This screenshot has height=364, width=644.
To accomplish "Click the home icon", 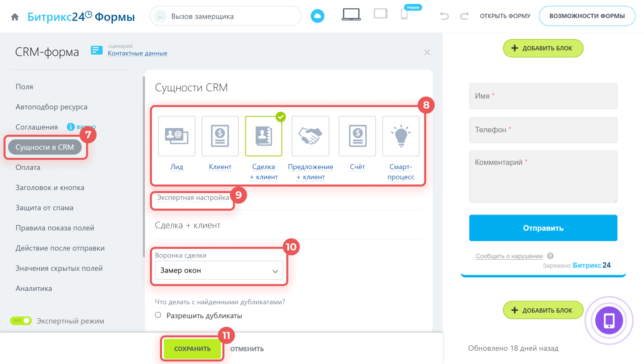I will click(x=15, y=17).
